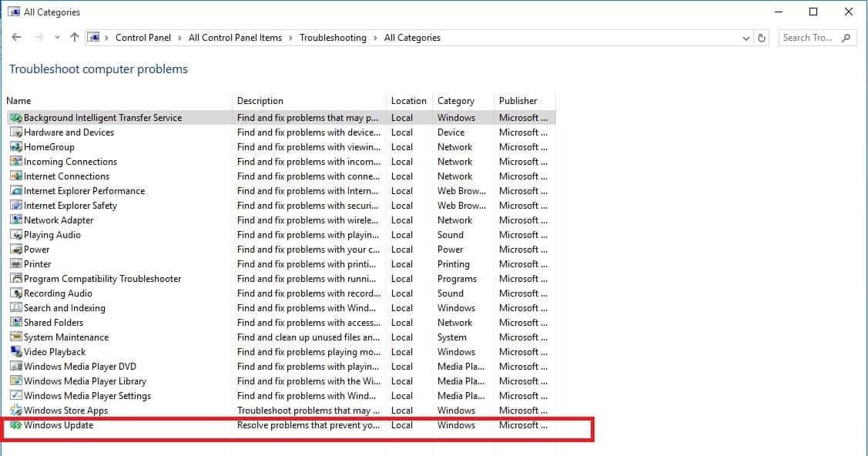Screen dimensions: 868x456
Task: Click the 'Programs' category cell
Action: point(457,279)
